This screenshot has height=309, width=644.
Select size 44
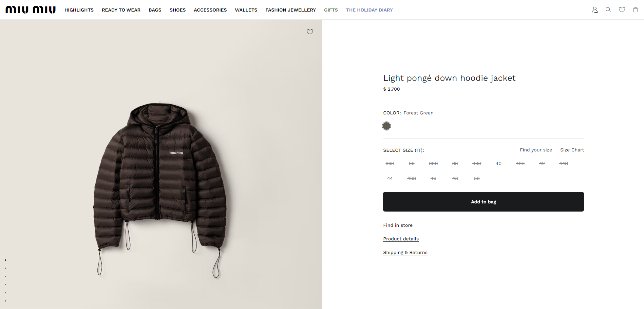pos(390,179)
